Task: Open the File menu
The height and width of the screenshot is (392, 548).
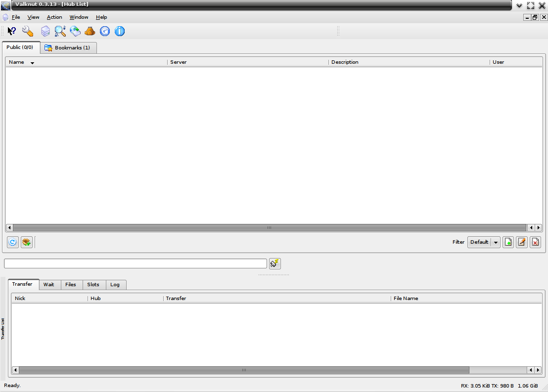Action: tap(16, 17)
